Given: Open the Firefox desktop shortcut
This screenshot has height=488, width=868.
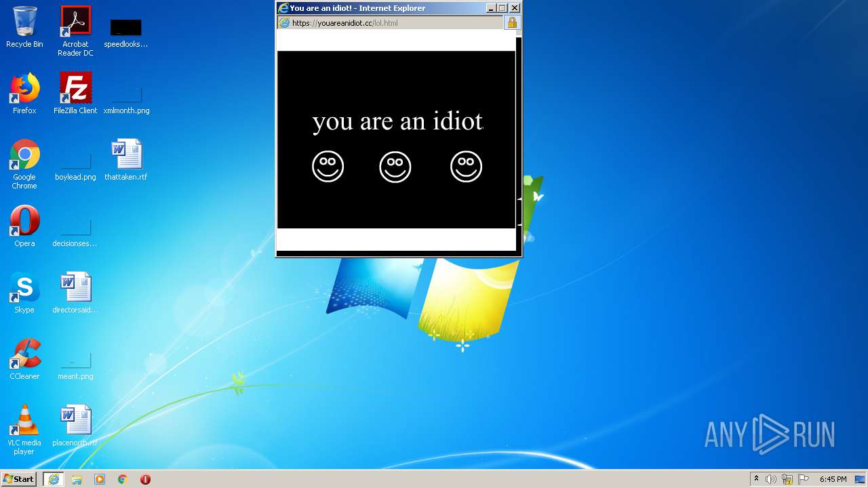Looking at the screenshot, I should pos(24,94).
